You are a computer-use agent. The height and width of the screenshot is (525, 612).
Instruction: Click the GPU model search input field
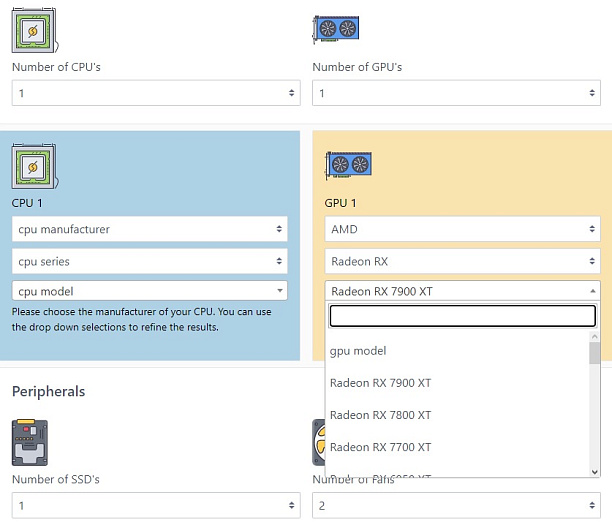(463, 315)
